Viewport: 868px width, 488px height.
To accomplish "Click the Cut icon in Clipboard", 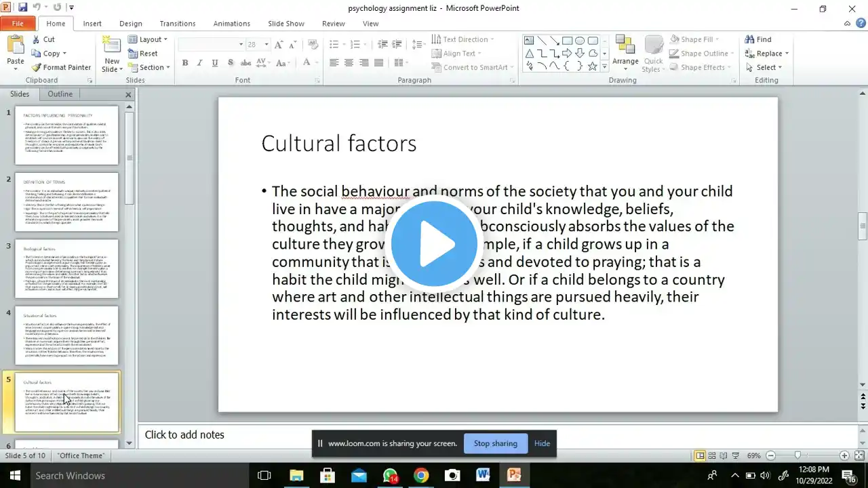I will [x=43, y=39].
